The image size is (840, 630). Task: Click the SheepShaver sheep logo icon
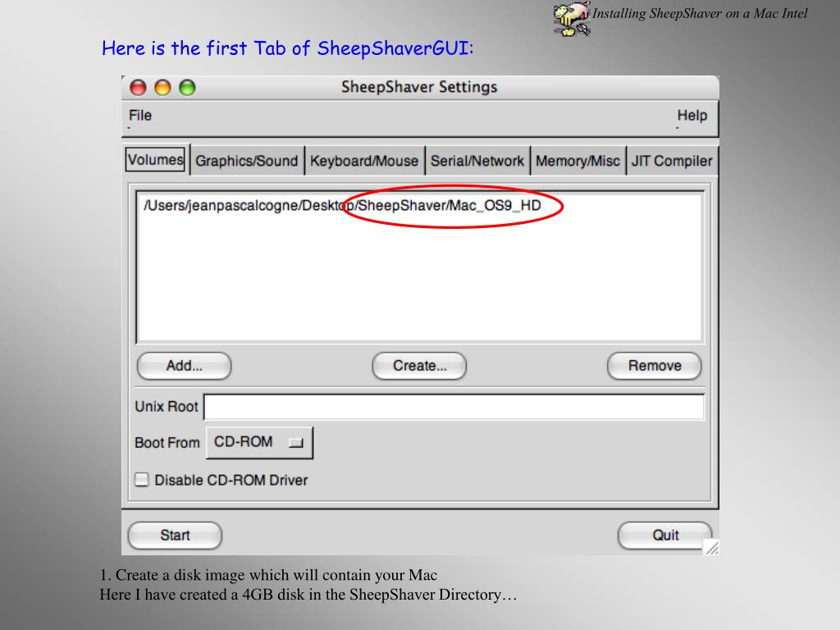(571, 20)
